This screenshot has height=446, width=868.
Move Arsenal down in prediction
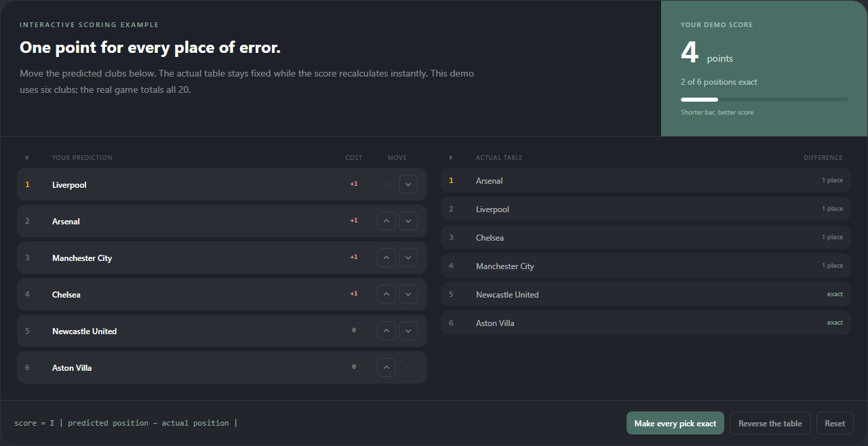coord(408,221)
